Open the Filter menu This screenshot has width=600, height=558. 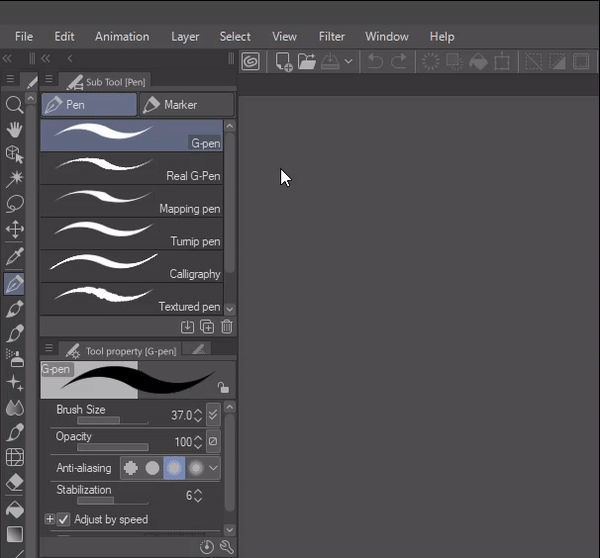coord(331,36)
